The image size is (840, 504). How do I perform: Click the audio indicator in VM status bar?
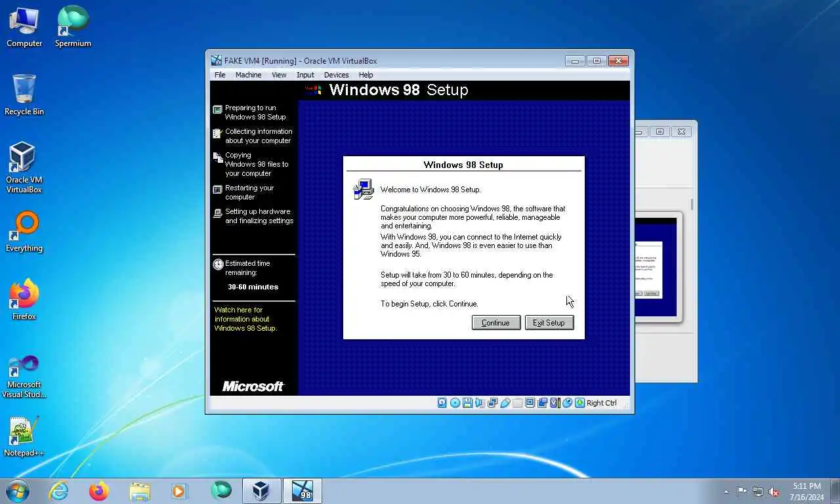(x=480, y=403)
